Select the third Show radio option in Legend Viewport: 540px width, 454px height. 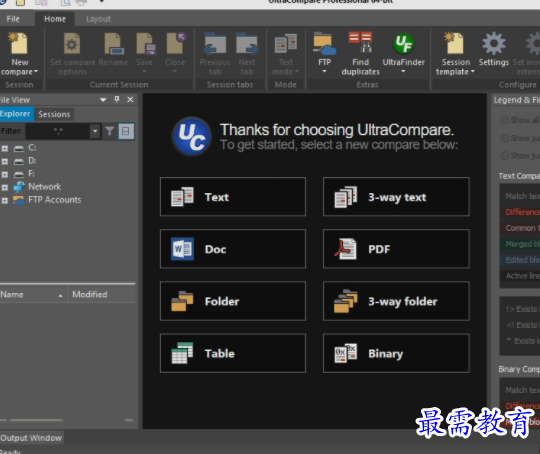505,155
